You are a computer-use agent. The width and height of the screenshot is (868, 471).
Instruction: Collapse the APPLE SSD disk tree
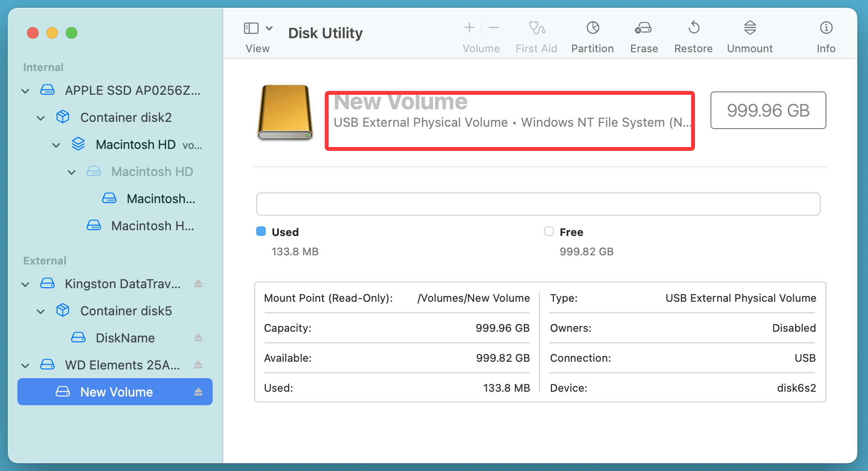[26, 91]
